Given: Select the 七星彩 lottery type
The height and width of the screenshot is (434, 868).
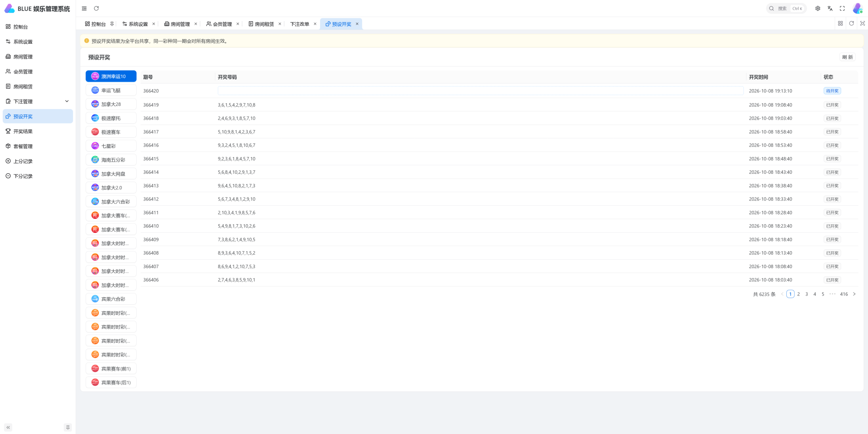Looking at the screenshot, I should [111, 146].
